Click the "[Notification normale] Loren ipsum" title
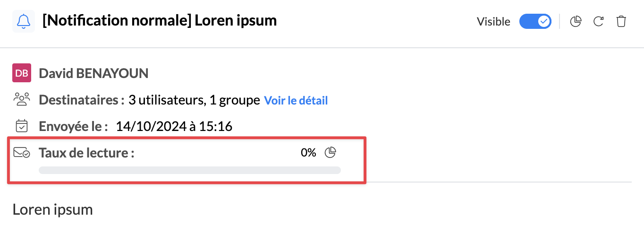This screenshot has height=244, width=644. click(160, 21)
